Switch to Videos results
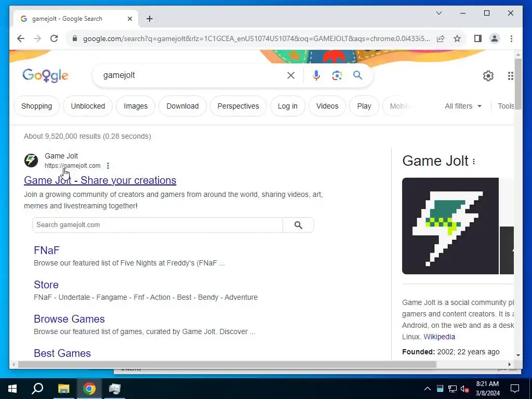 click(327, 106)
